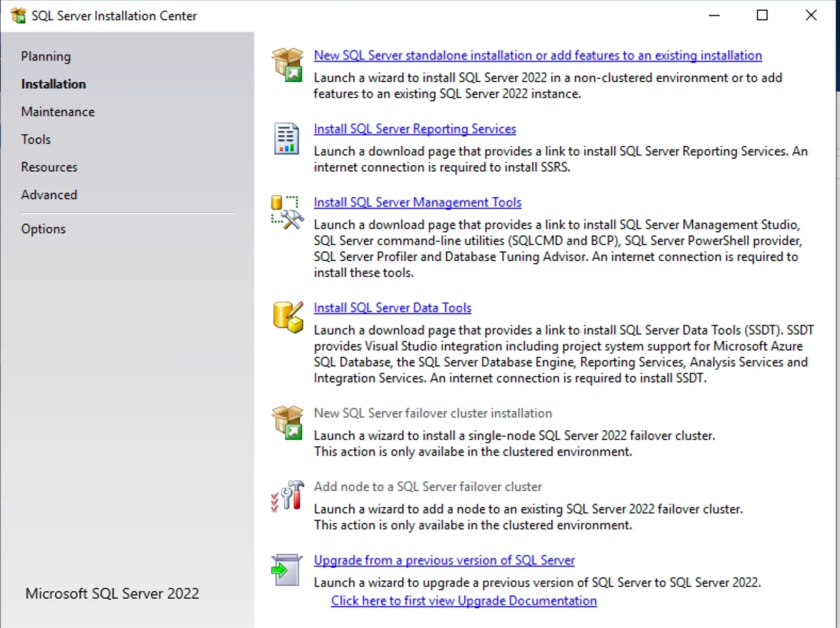Maximize the Installation Center window
Screen dimensions: 840x628
[762, 16]
